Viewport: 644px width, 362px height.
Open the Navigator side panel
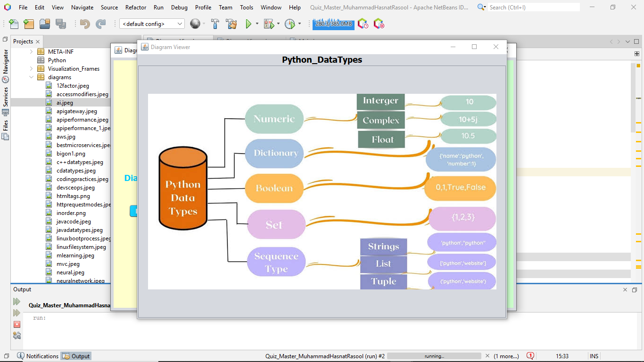pos(6,66)
